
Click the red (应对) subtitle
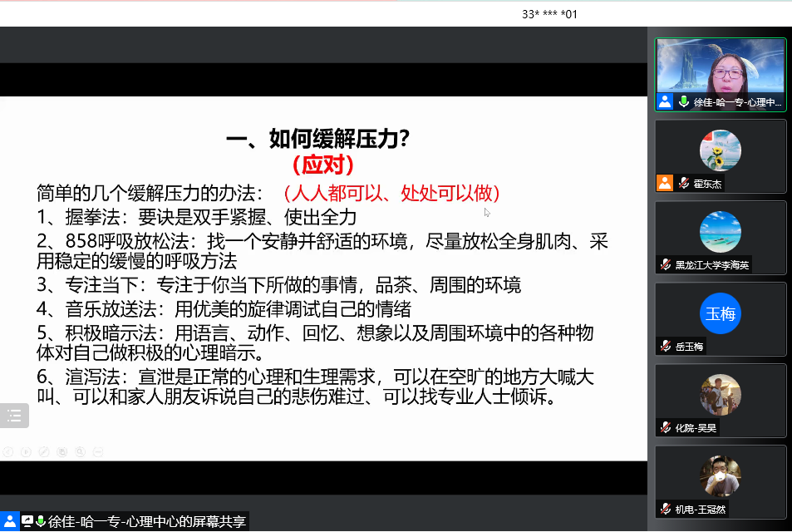pyautogui.click(x=323, y=165)
